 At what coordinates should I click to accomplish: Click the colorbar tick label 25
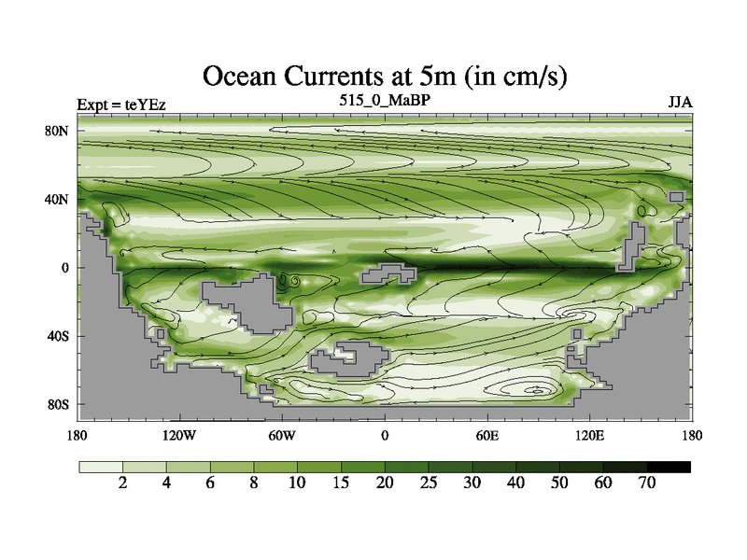pos(429,483)
